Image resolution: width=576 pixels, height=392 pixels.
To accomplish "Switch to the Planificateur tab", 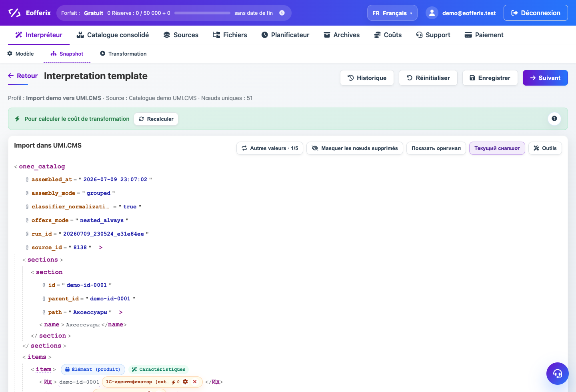I will pyautogui.click(x=286, y=35).
